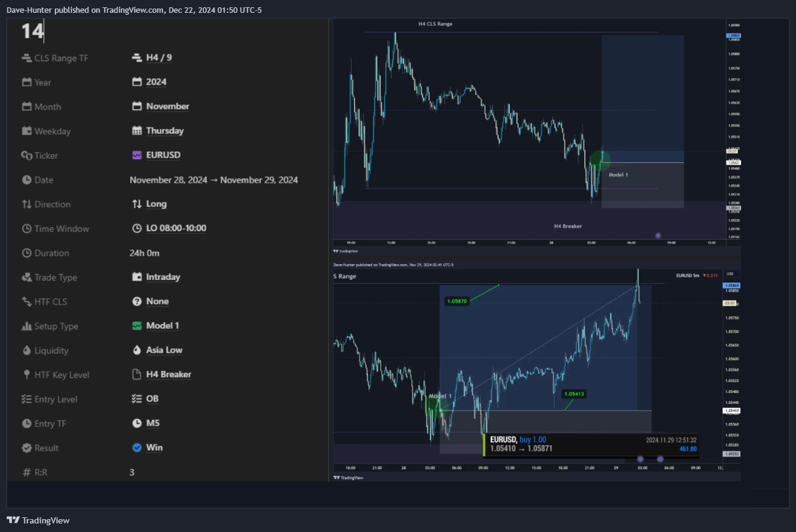Click the 461.00 profit figure in trade tooltip
Image resolution: width=796 pixels, height=532 pixels.
tap(688, 449)
